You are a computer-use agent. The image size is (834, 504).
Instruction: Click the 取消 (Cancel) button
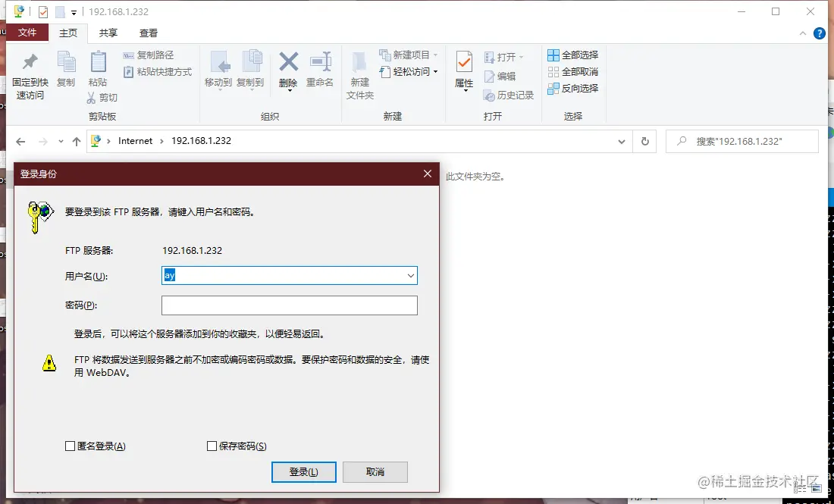click(375, 471)
